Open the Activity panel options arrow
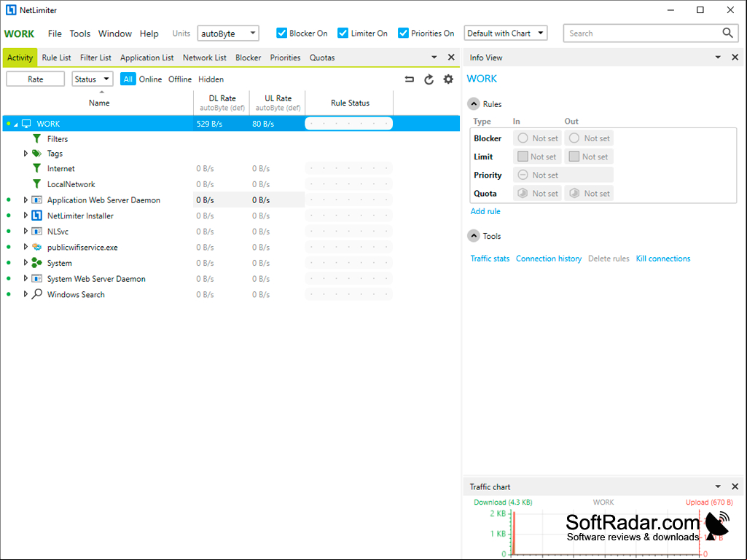Image resolution: width=747 pixels, height=560 pixels. tap(434, 57)
